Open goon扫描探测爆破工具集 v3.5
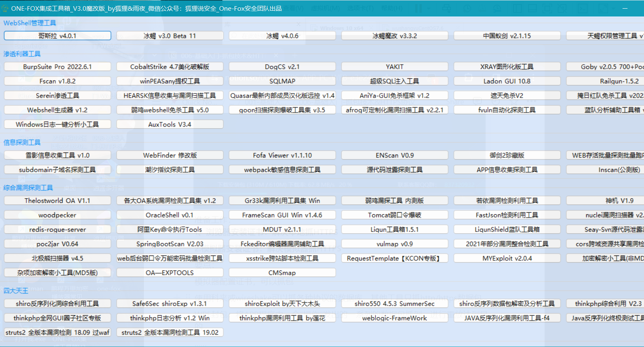The width and height of the screenshot is (644, 347). coord(282,110)
